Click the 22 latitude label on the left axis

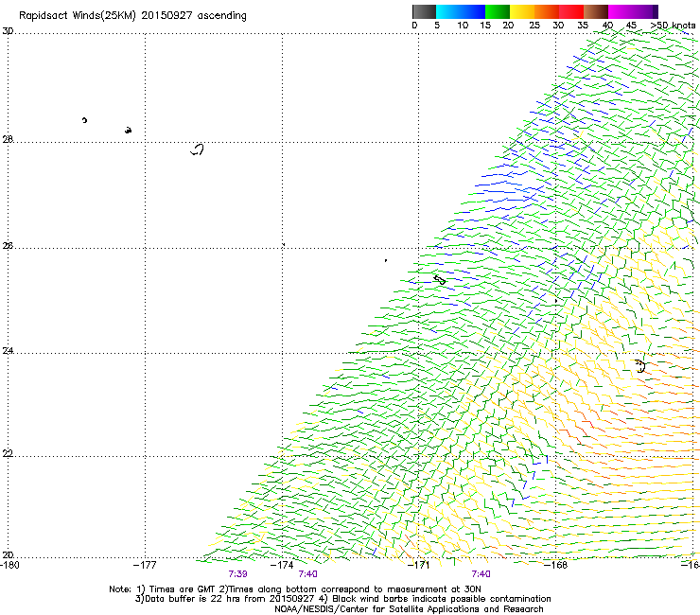point(8,454)
